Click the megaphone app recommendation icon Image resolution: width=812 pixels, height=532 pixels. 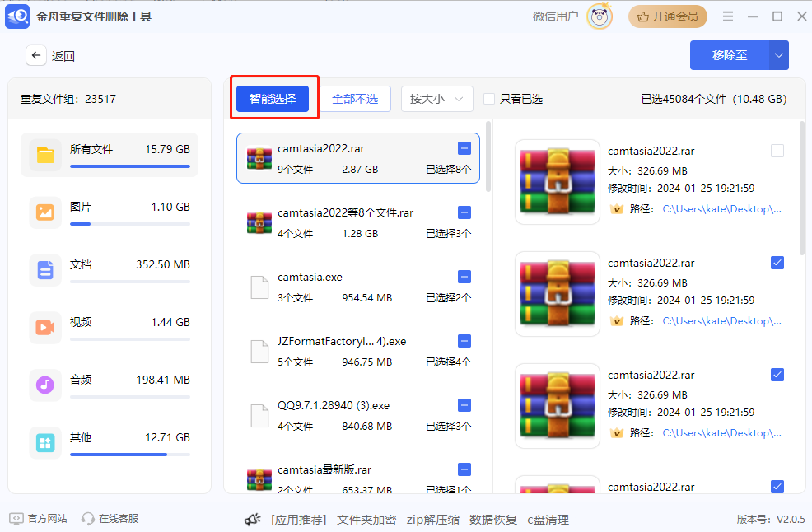253,519
